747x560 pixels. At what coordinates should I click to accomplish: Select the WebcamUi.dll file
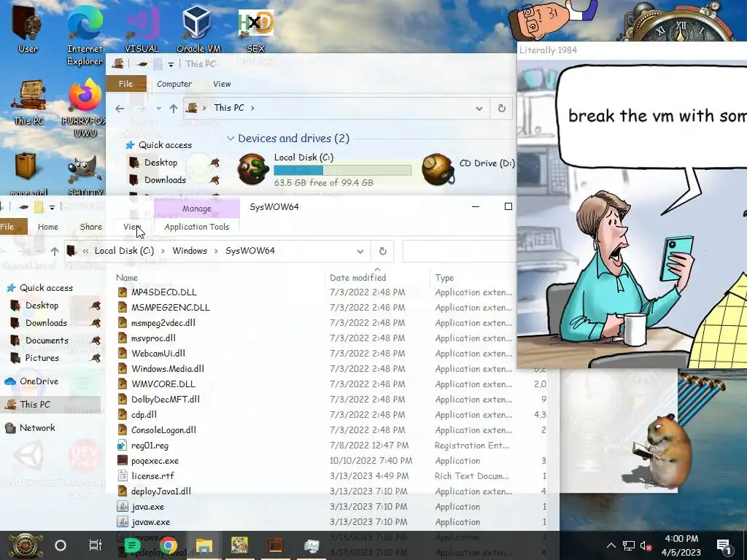[158, 354]
